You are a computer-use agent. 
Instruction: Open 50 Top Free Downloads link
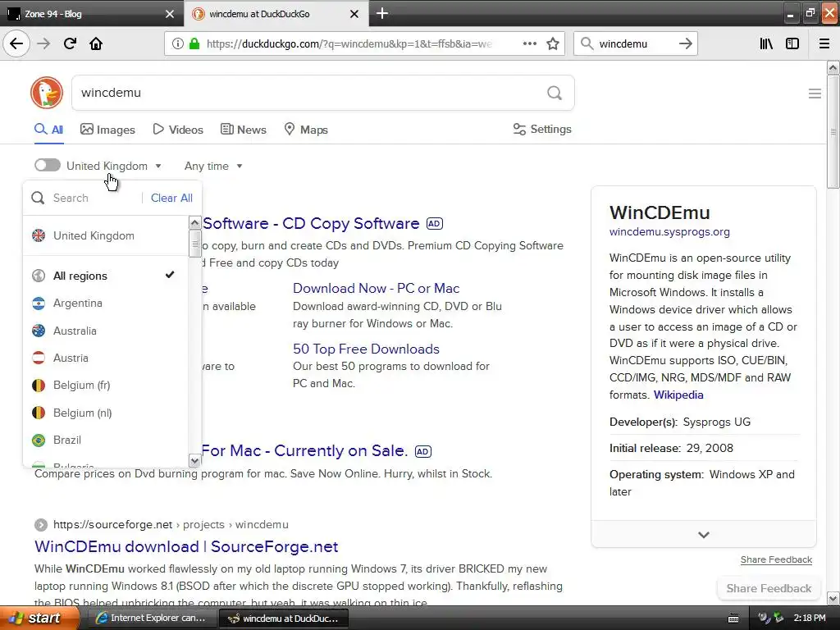pyautogui.click(x=366, y=349)
